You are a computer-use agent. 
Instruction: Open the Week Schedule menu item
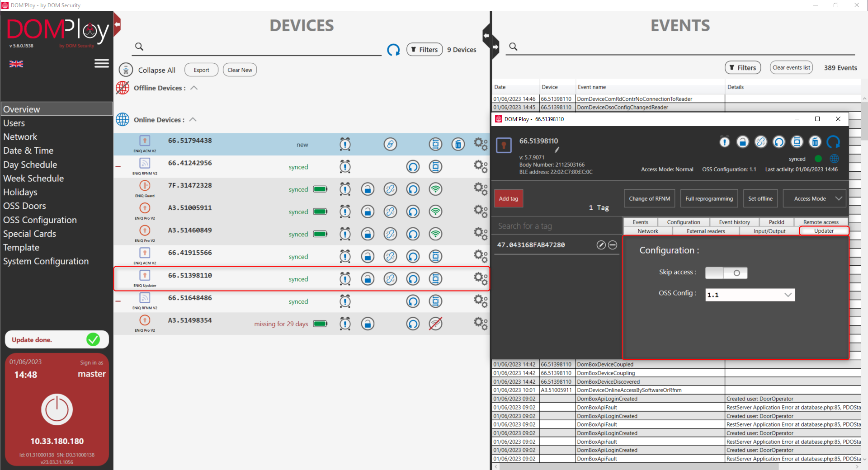(57, 178)
